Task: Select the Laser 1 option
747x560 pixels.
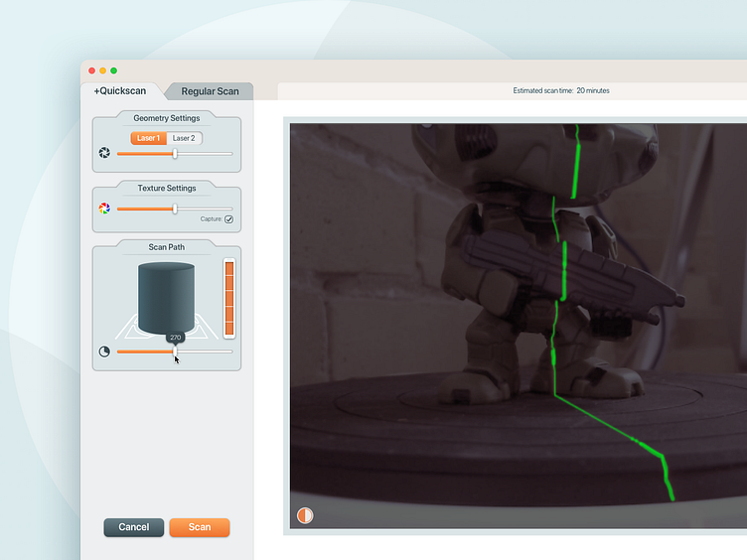Action: click(x=148, y=138)
